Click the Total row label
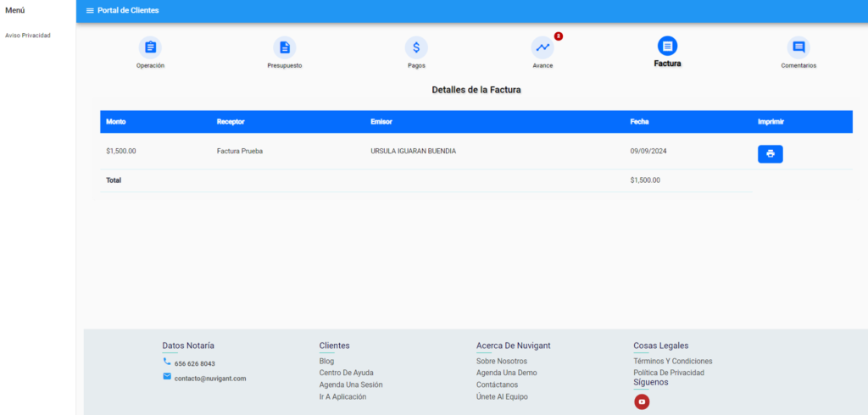 coord(114,180)
